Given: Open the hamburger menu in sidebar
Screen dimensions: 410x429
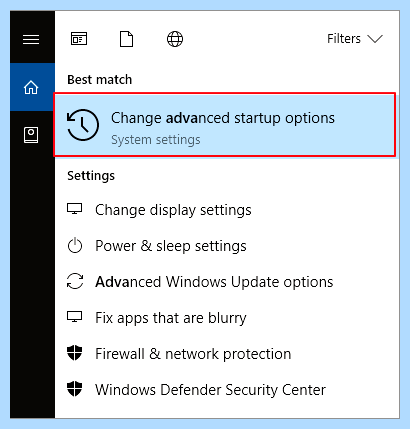Looking at the screenshot, I should pos(31,39).
